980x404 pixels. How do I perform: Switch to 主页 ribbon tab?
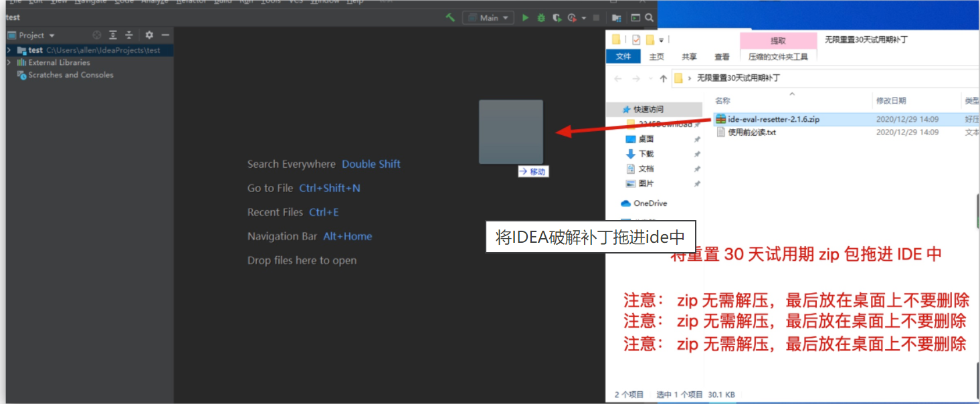pyautogui.click(x=657, y=57)
